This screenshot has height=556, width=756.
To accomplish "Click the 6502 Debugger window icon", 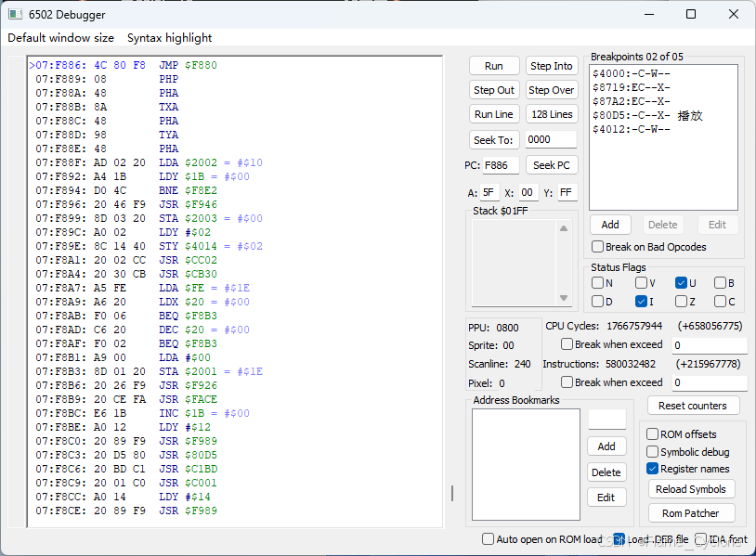I will coord(15,15).
